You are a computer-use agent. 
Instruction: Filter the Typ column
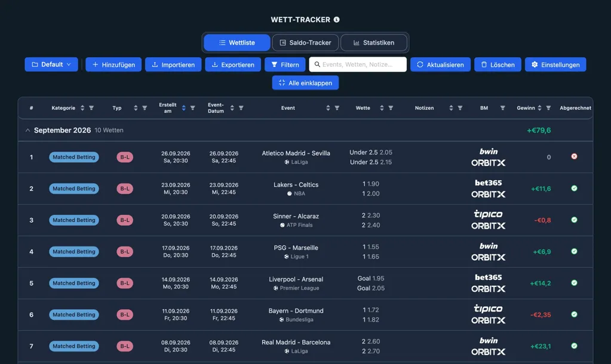tap(145, 108)
